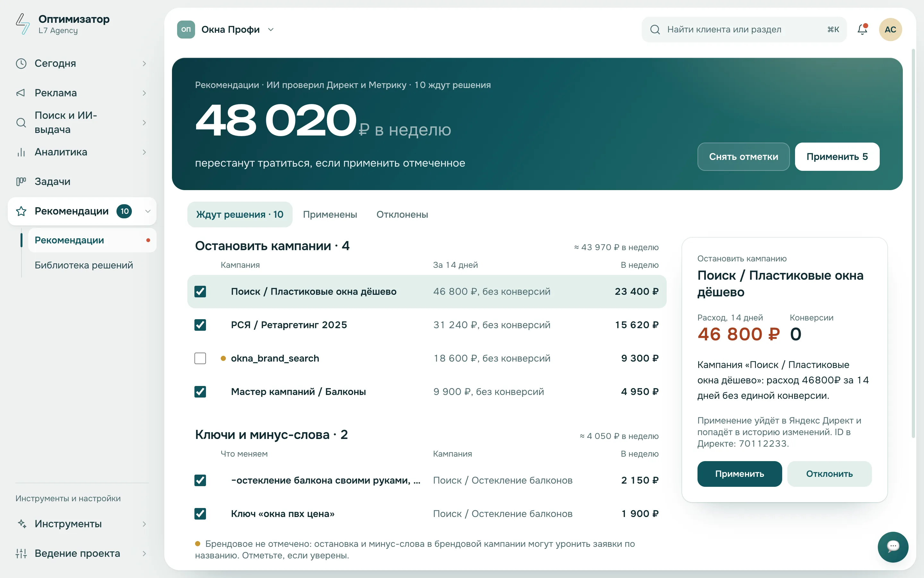The width and height of the screenshot is (924, 578).
Task: Uncheck Ключ «окна пвх цена» checkbox
Action: (x=200, y=513)
